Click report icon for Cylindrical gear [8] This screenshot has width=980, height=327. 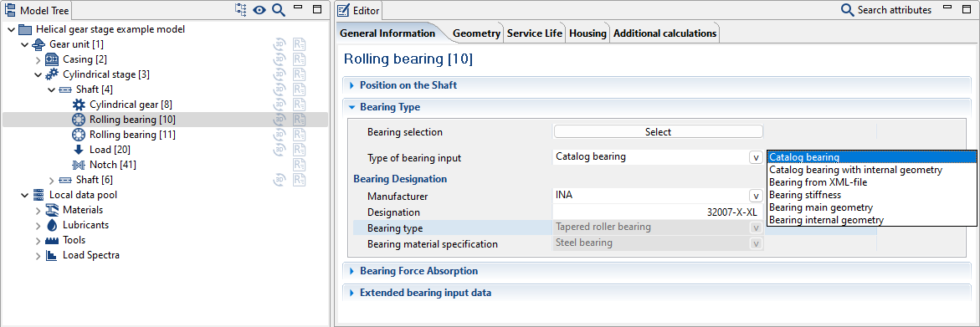pyautogui.click(x=300, y=105)
